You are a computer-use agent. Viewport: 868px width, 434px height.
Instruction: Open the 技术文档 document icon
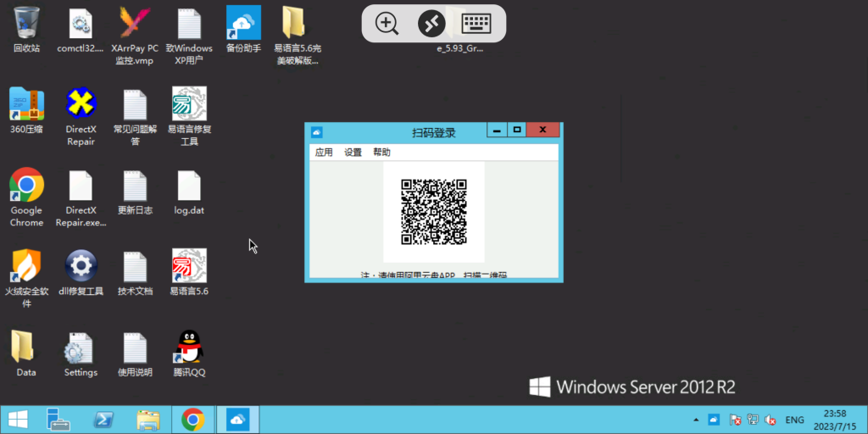point(135,265)
